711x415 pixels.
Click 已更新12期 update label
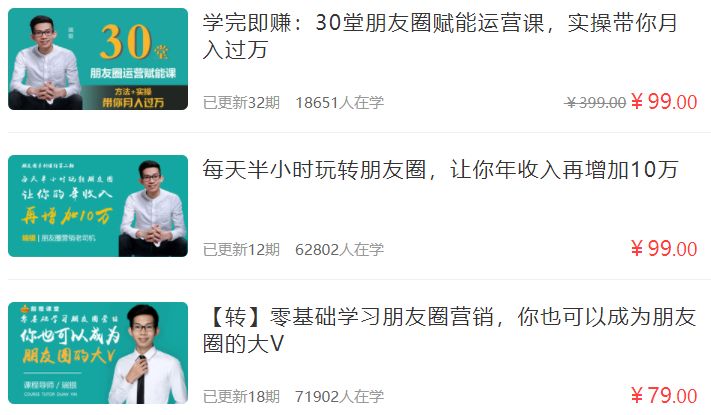[241, 249]
